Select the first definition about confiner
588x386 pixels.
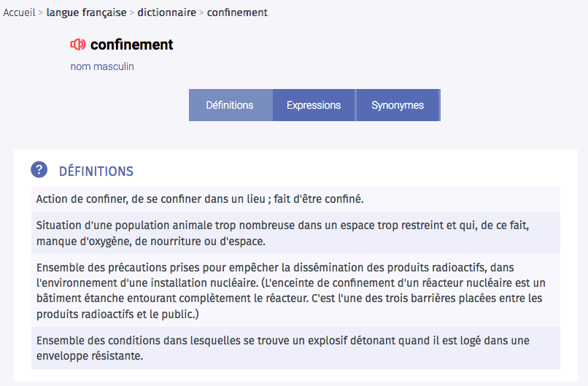click(295, 198)
